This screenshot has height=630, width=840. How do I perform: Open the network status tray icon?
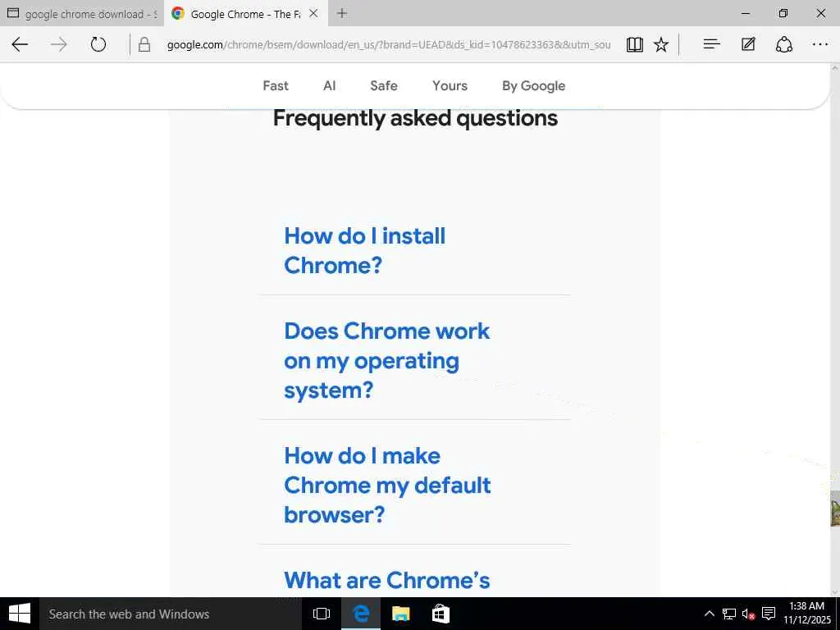coord(729,614)
